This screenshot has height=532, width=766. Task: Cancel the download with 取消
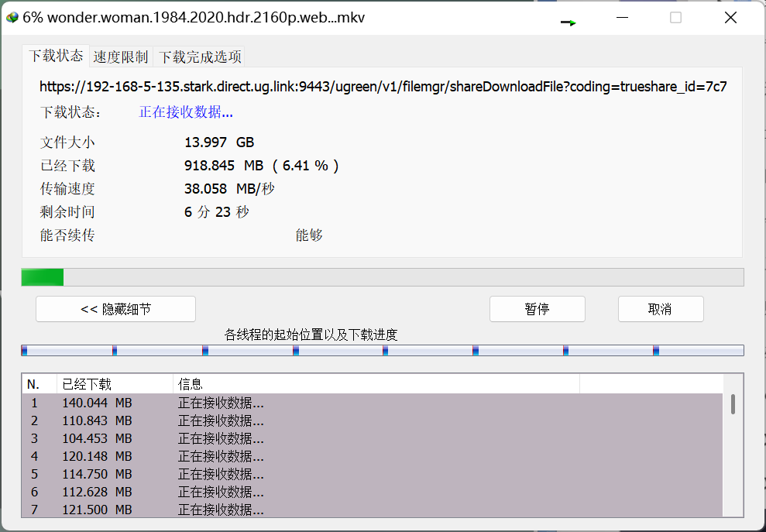661,309
